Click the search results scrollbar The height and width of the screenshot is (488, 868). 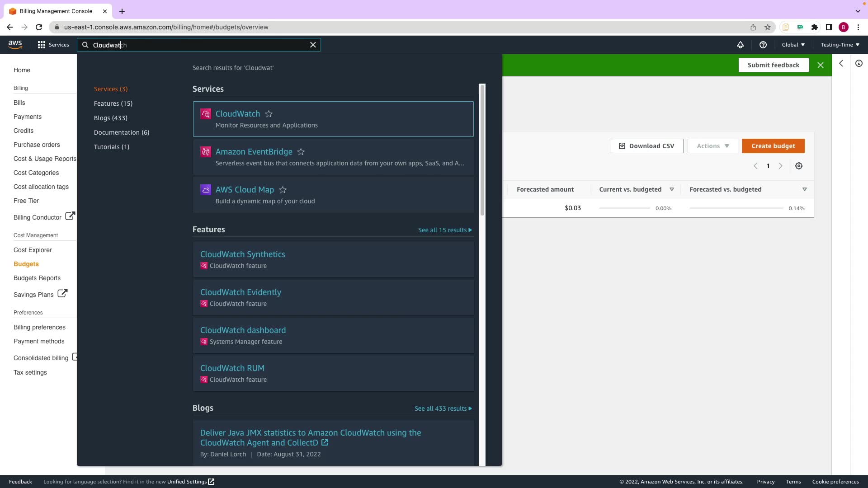click(482, 149)
